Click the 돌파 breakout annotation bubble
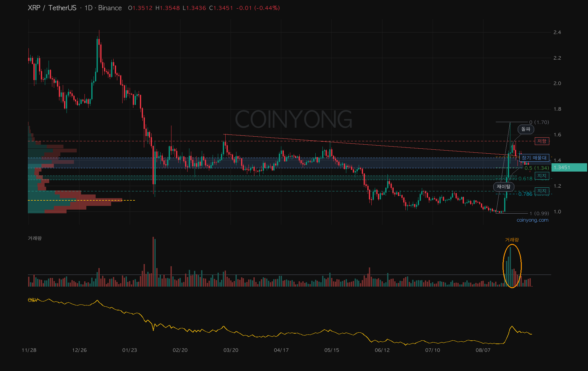The image size is (588, 371). pyautogui.click(x=526, y=129)
